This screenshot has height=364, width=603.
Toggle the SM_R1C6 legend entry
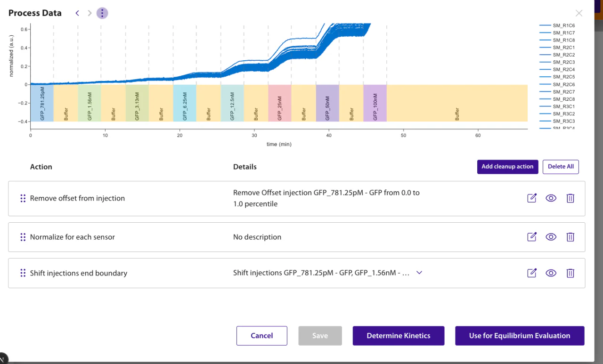tap(557, 25)
